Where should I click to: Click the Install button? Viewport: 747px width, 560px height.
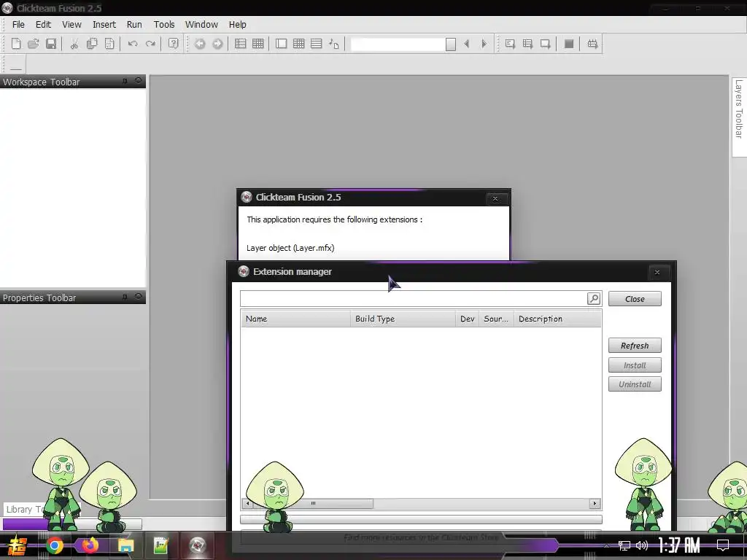click(635, 365)
